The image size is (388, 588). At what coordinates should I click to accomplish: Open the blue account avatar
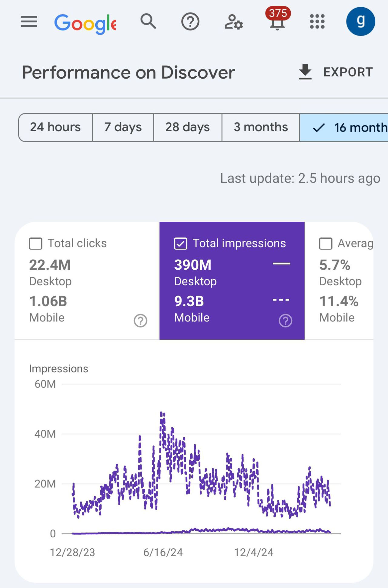[360, 22]
